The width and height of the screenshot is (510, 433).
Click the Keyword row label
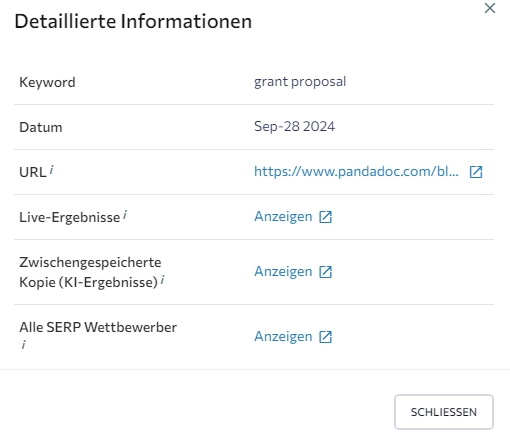(x=47, y=82)
